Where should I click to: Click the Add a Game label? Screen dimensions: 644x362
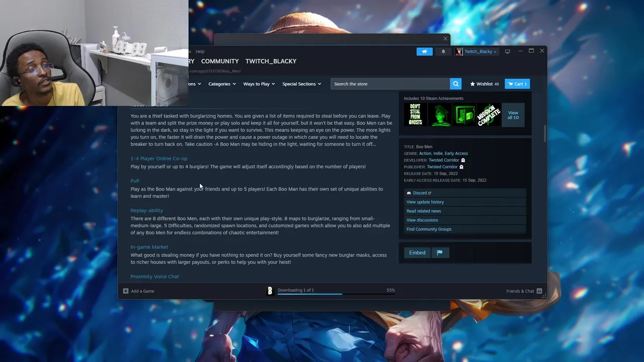tap(142, 291)
